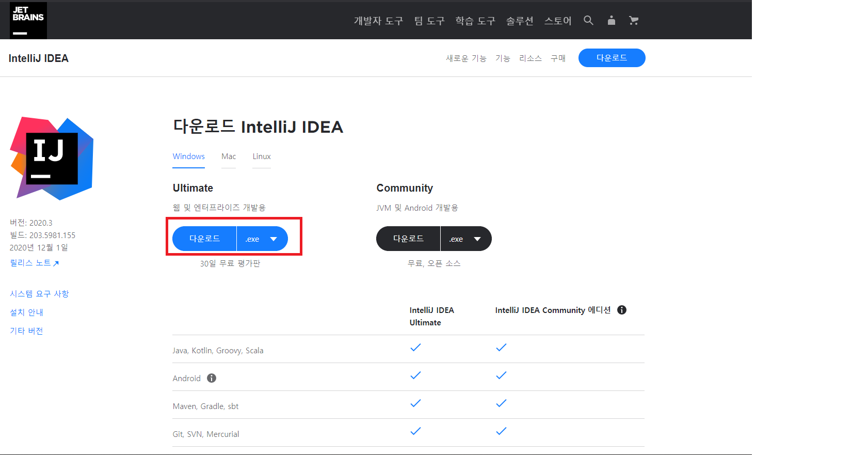The height and width of the screenshot is (455, 868).
Task: Open 팀 도구 menu
Action: (x=429, y=21)
